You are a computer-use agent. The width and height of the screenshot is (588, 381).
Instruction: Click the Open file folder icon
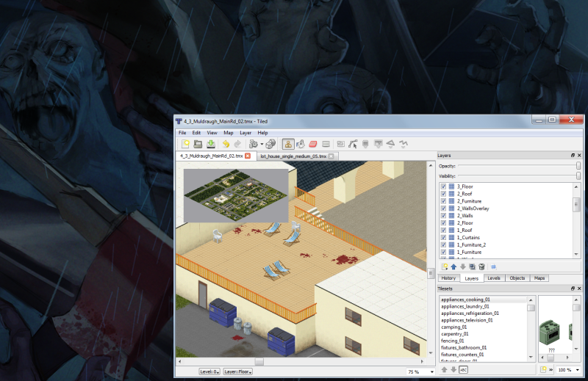[198, 144]
